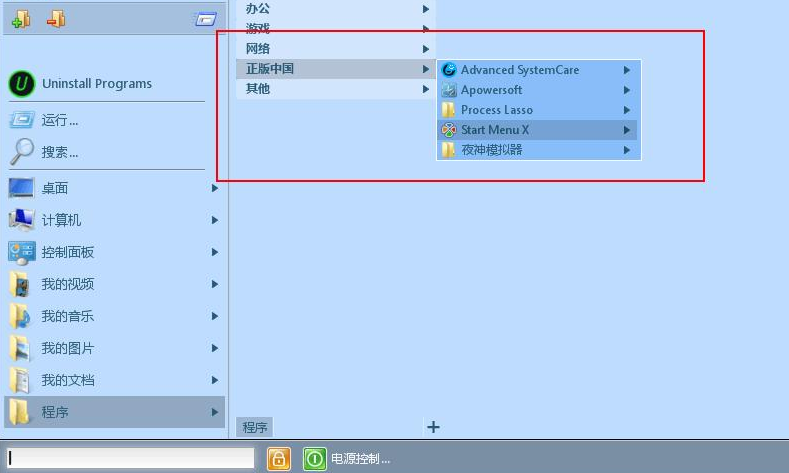Viewport: 789px width, 473px height.
Task: Expand the 我的音乐 submenu arrow
Action: pyautogui.click(x=215, y=316)
